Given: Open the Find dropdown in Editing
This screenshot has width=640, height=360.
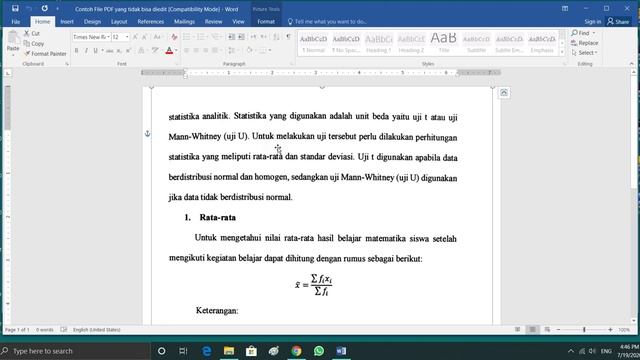Looking at the screenshot, I should 594,33.
